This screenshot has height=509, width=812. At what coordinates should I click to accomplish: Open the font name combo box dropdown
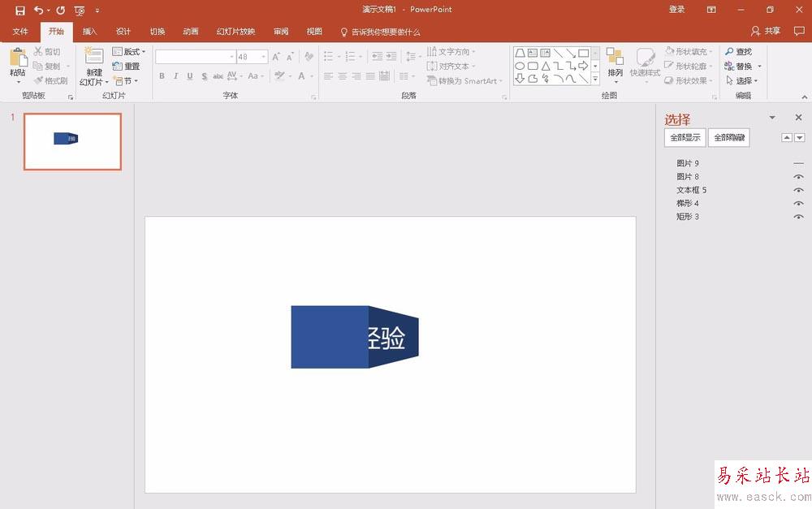(231, 57)
